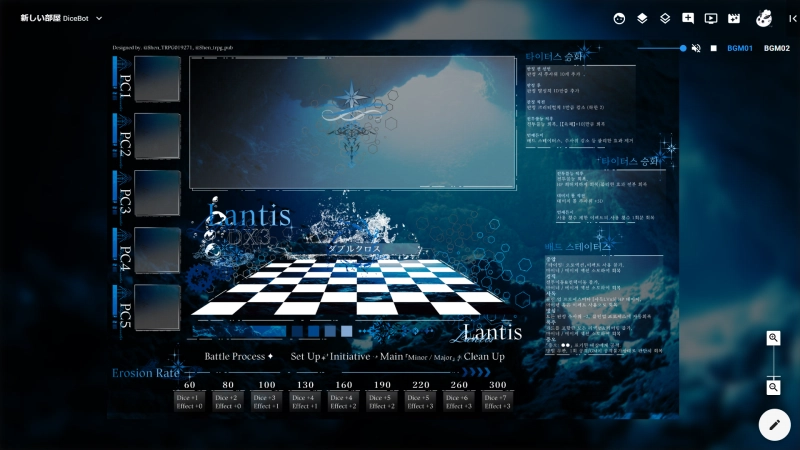
Task: Toggle the muted speaker sound icon
Action: click(x=696, y=48)
